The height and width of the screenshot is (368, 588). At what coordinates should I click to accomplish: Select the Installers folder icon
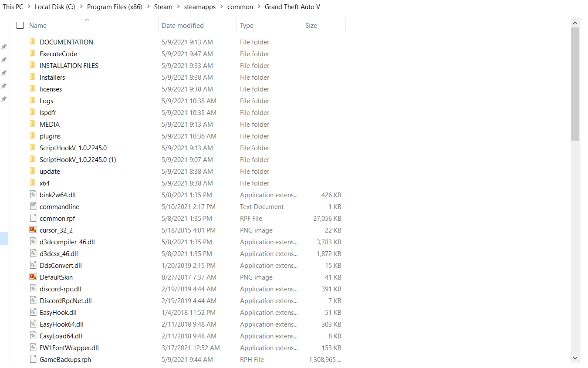pos(33,77)
